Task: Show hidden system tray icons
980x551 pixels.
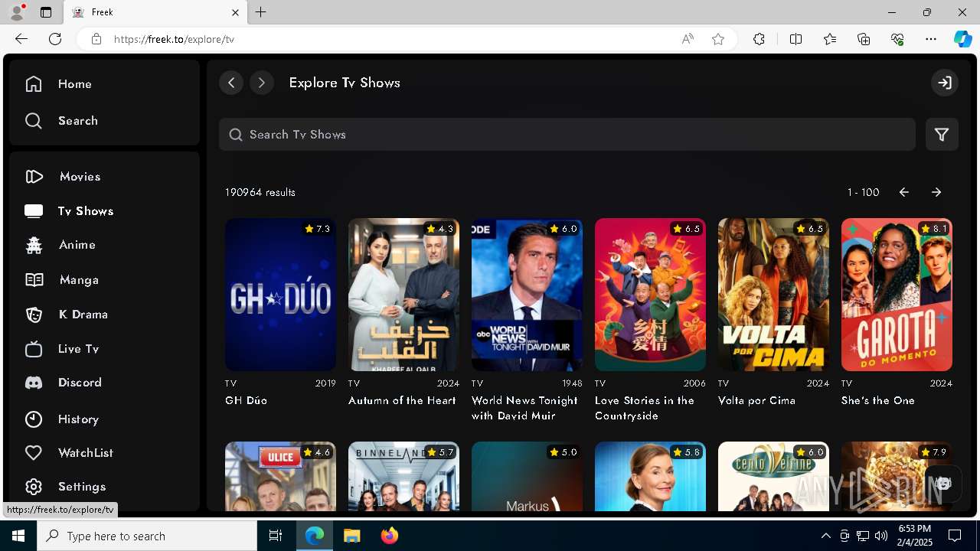Action: tap(825, 536)
